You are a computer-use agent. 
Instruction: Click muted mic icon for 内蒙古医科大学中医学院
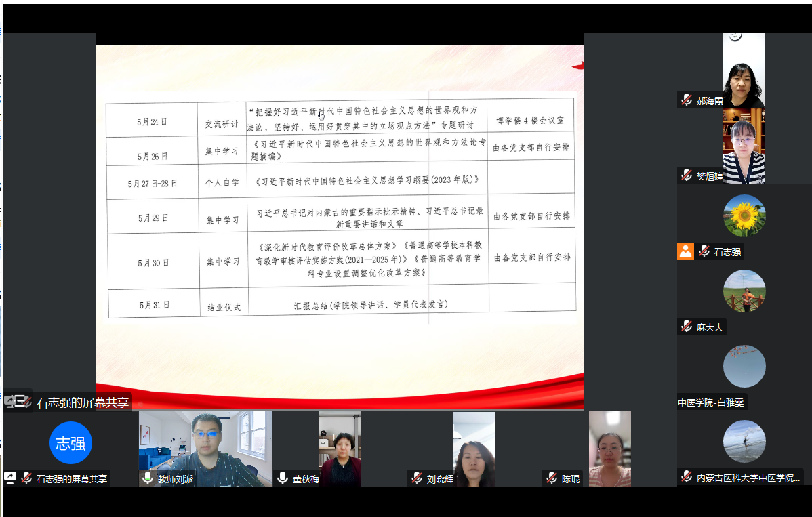tap(687, 478)
